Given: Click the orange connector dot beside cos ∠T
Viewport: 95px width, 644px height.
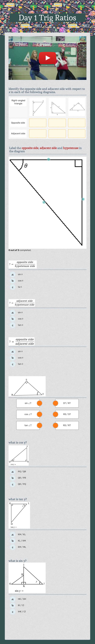Looking at the screenshot, I should point(39,414).
